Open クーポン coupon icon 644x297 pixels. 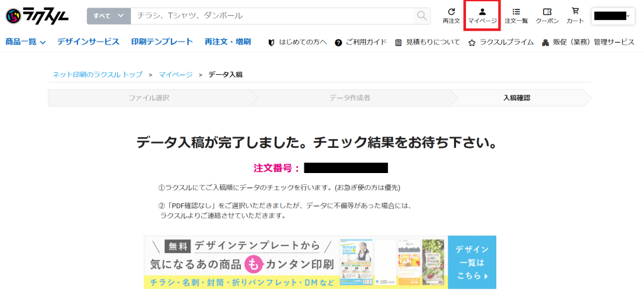(x=547, y=16)
